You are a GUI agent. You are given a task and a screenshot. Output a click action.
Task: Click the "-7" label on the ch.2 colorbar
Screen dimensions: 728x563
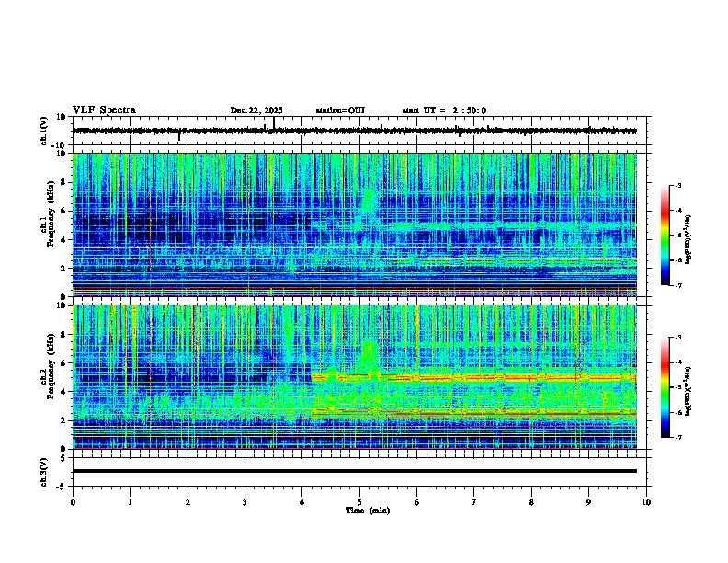[677, 437]
